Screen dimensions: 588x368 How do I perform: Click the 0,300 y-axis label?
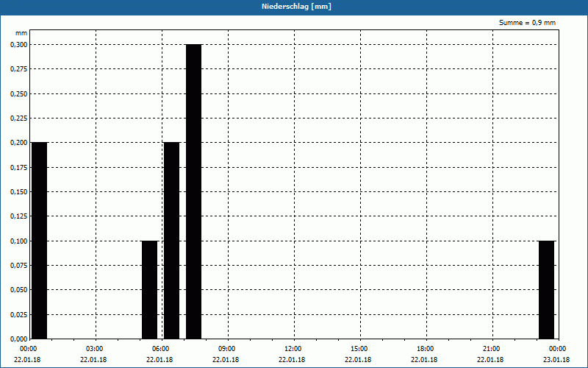pos(19,45)
